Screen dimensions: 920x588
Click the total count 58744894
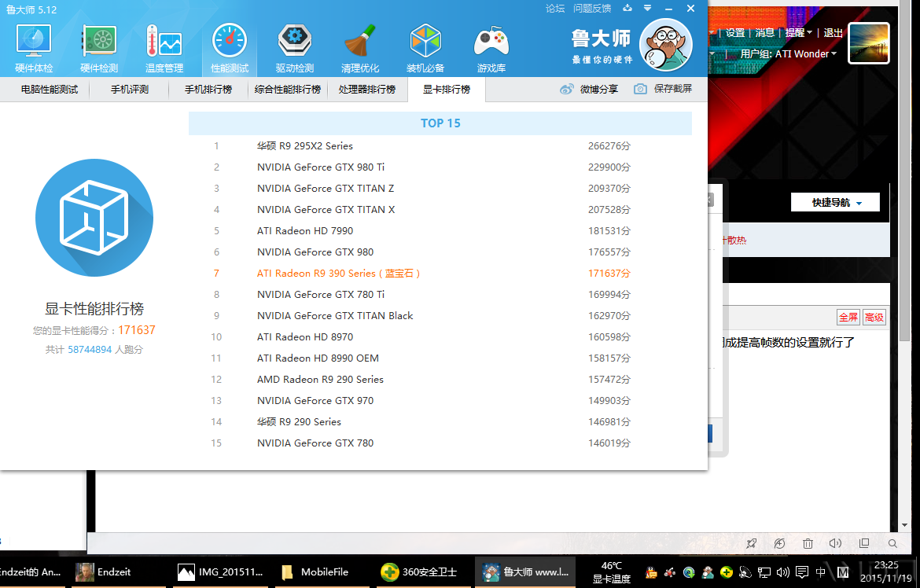tap(90, 349)
